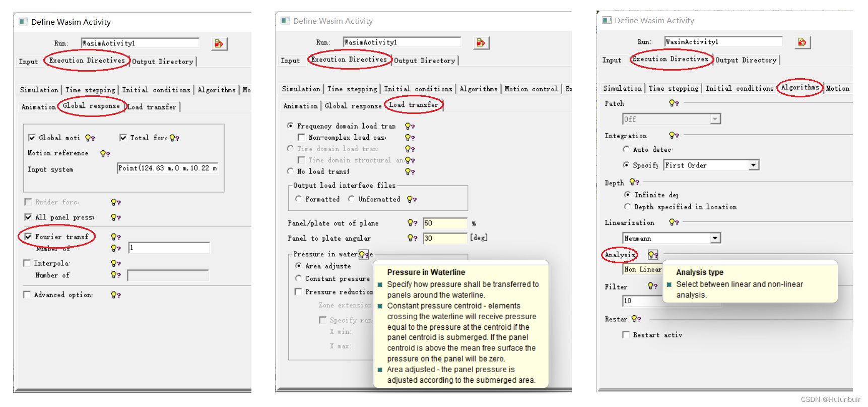Open the Non Linear analysis combo box

point(642,270)
